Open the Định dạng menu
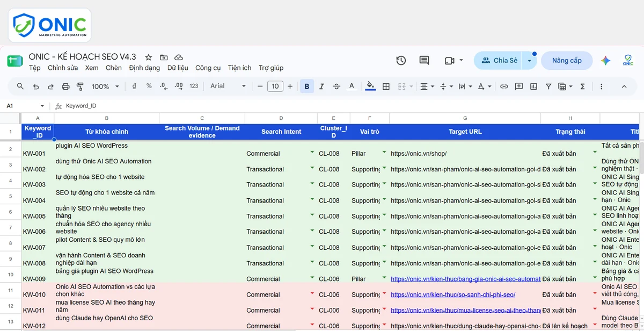 (144, 68)
